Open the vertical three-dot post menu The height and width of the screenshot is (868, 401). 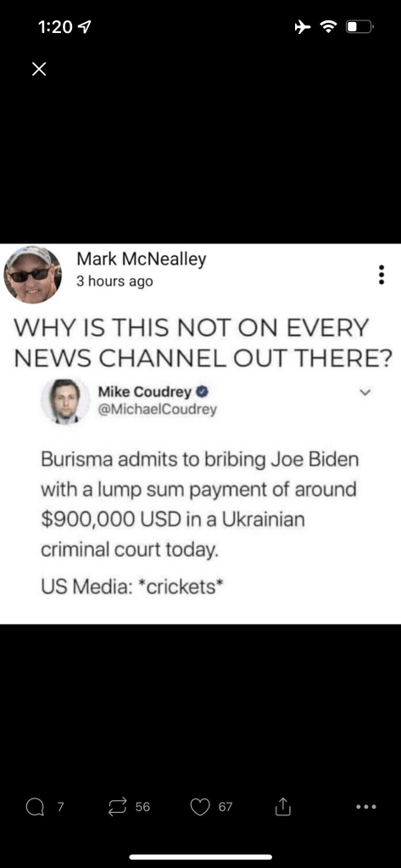(381, 275)
